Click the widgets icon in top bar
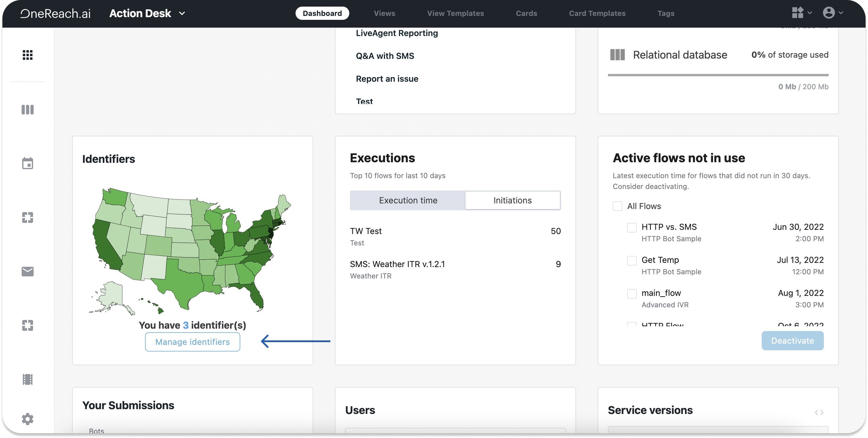Screen dimensions: 868x438 [x=798, y=13]
